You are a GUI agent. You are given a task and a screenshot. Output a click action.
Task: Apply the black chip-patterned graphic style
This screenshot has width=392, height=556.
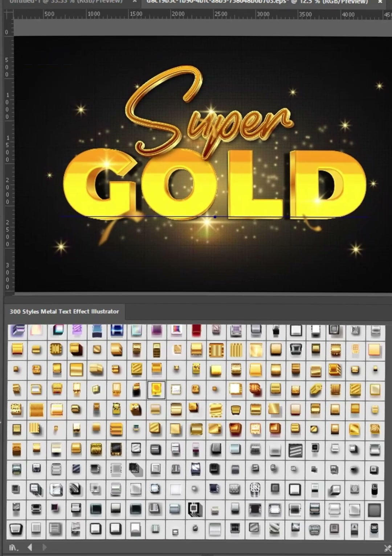pyautogui.click(x=195, y=509)
